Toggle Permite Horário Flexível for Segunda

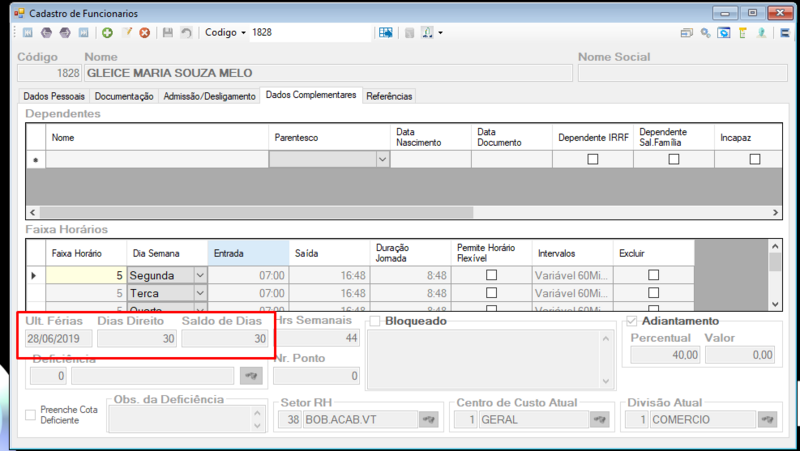pos(491,275)
